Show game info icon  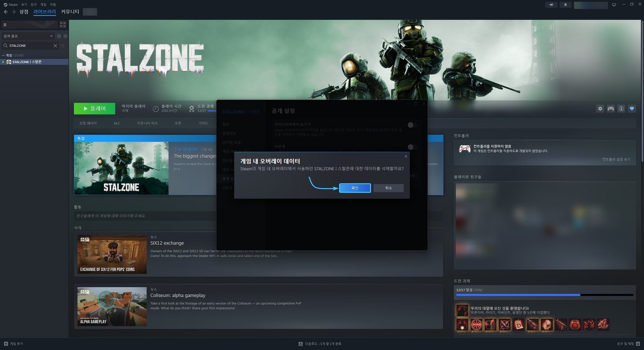[621, 109]
